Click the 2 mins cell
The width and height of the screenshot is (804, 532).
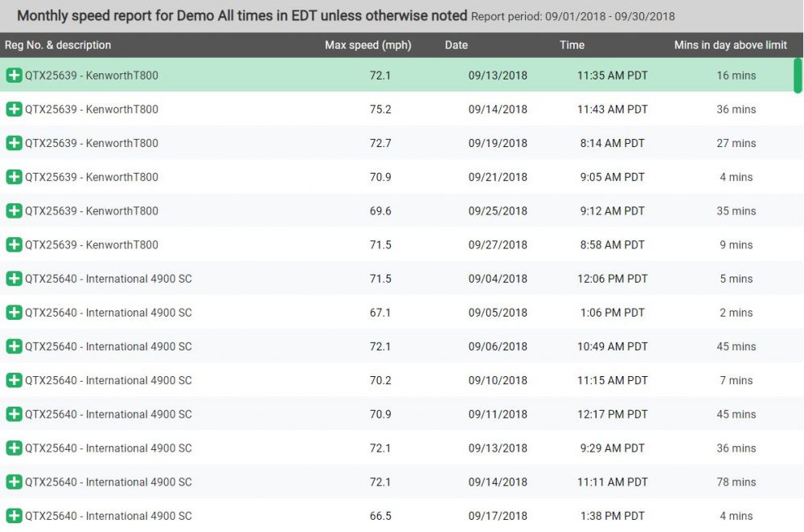[x=736, y=312]
